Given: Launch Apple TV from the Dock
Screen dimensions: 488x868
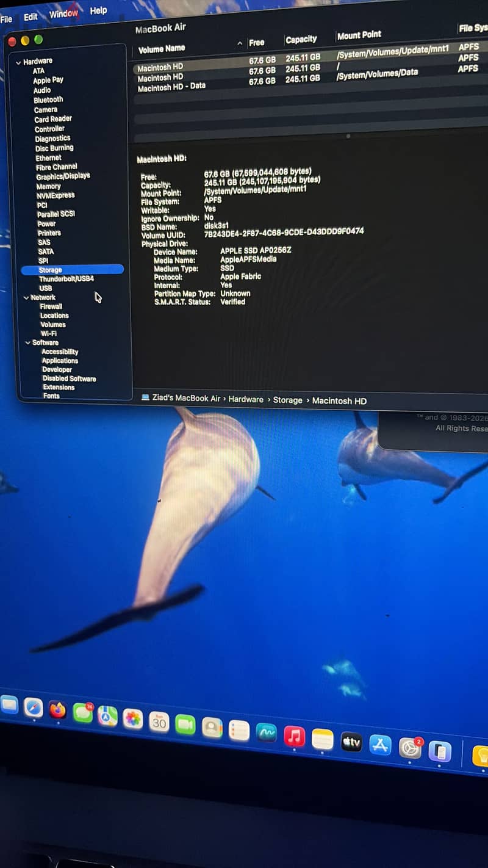Looking at the screenshot, I should (351, 742).
